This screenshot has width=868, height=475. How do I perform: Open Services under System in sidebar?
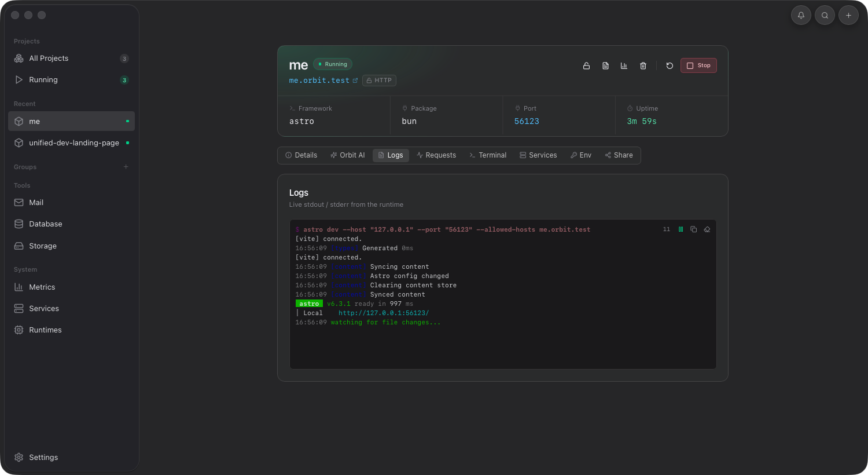pos(71,309)
